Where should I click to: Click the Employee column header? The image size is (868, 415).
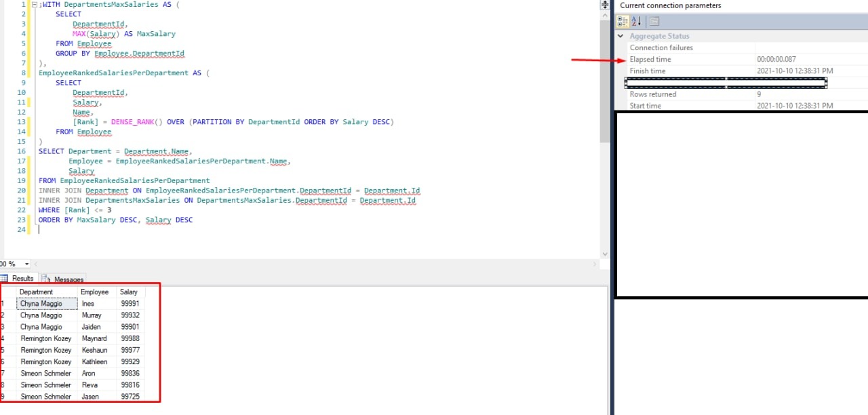point(97,292)
